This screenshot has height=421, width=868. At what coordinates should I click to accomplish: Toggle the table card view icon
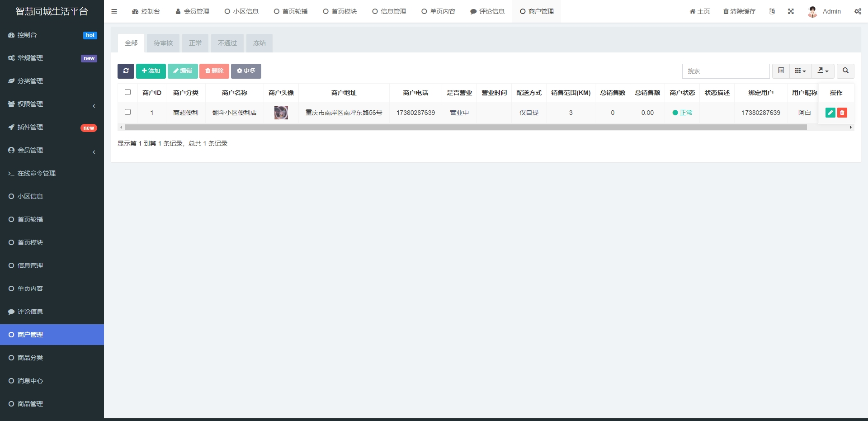[781, 71]
